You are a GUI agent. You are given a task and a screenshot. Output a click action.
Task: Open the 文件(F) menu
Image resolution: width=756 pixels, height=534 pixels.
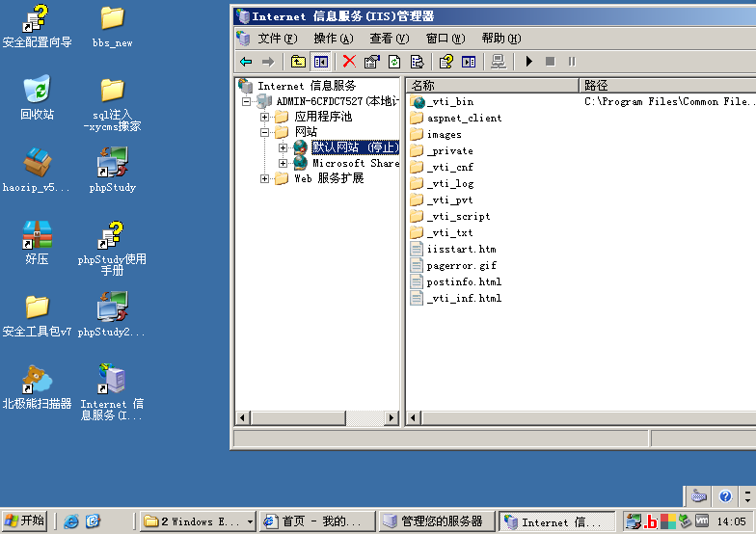[x=278, y=39]
